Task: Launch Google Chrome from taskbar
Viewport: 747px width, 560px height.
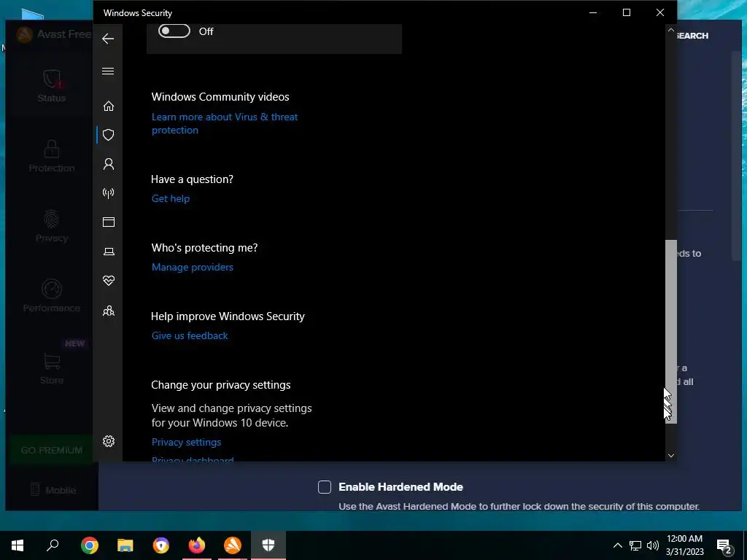Action: (x=89, y=545)
